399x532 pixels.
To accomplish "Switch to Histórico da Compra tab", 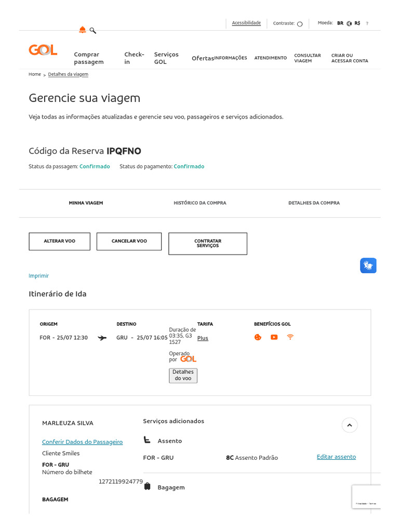I will tap(200, 203).
